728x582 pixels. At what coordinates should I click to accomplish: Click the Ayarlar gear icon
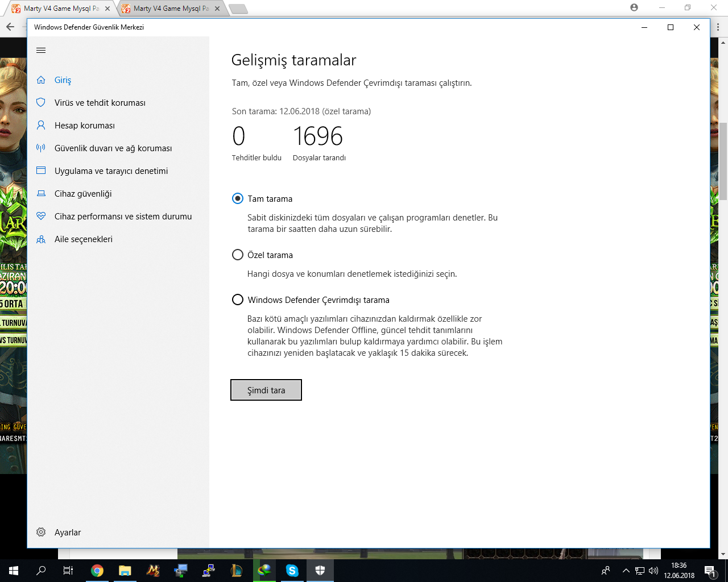(41, 533)
